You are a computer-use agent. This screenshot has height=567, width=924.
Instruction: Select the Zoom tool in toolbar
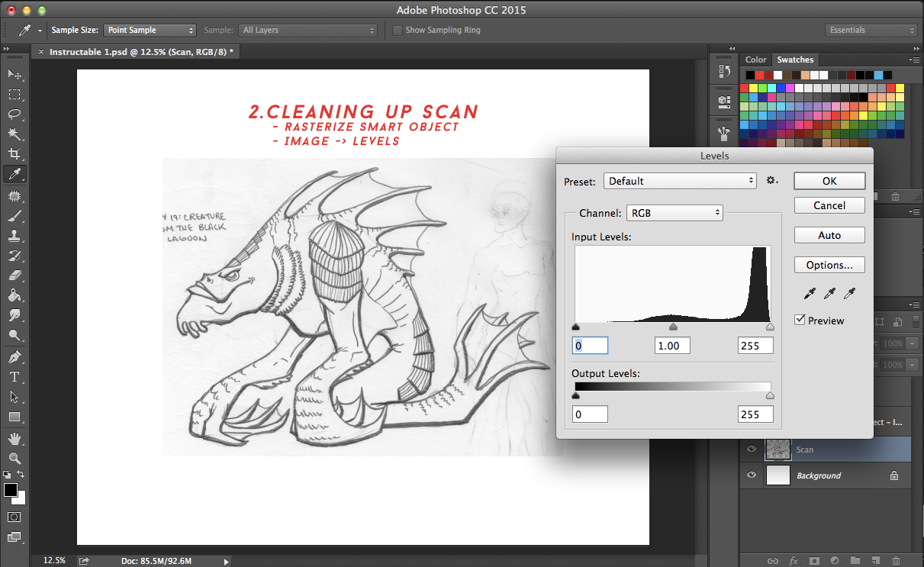14,458
